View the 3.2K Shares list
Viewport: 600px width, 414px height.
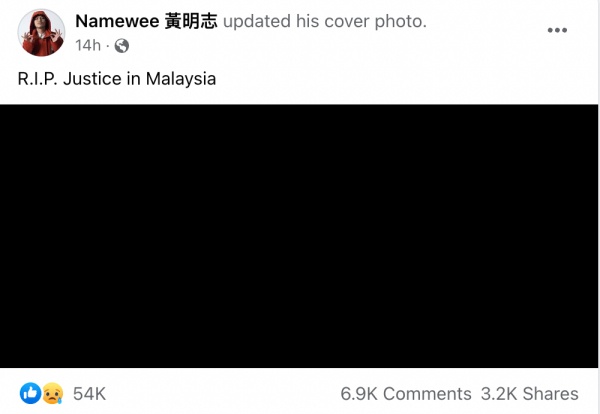tap(530, 394)
